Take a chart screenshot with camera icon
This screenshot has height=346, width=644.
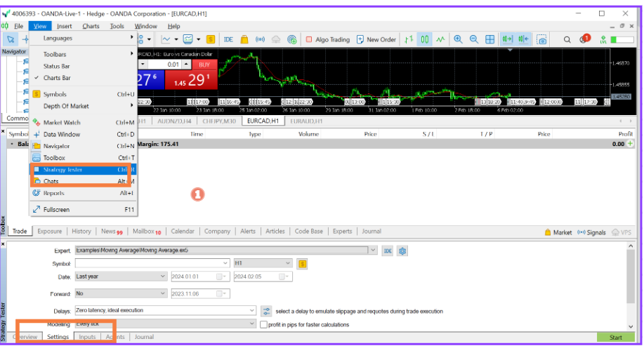click(x=541, y=39)
